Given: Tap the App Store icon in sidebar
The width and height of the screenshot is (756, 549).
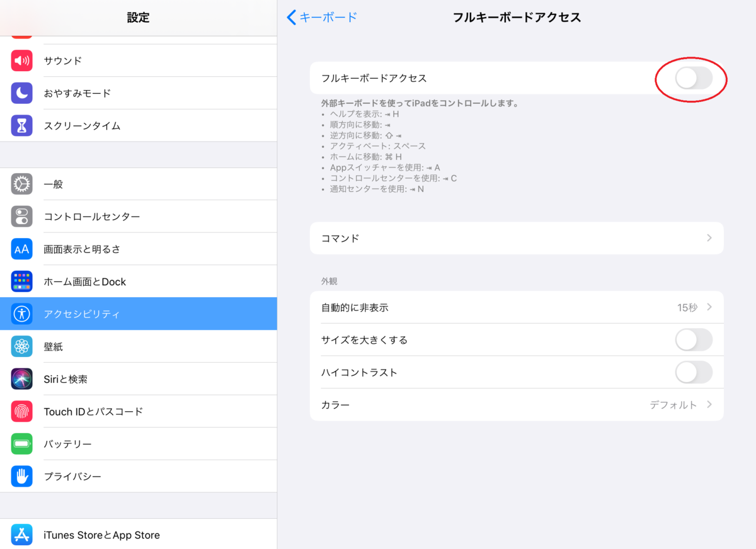Looking at the screenshot, I should (21, 535).
